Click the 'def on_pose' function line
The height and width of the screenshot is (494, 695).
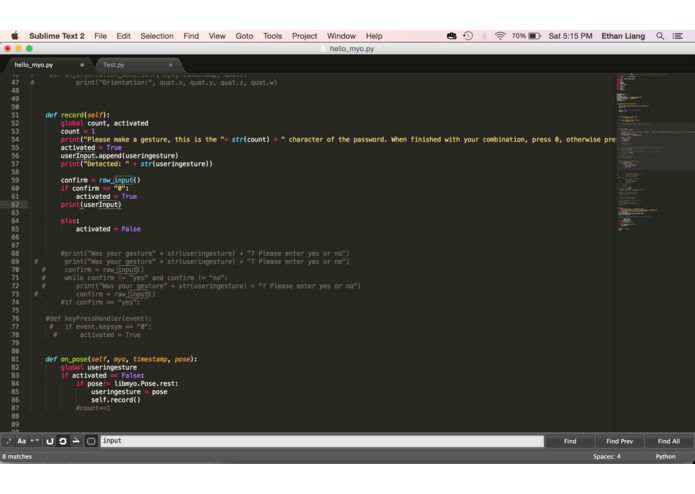click(x=121, y=359)
